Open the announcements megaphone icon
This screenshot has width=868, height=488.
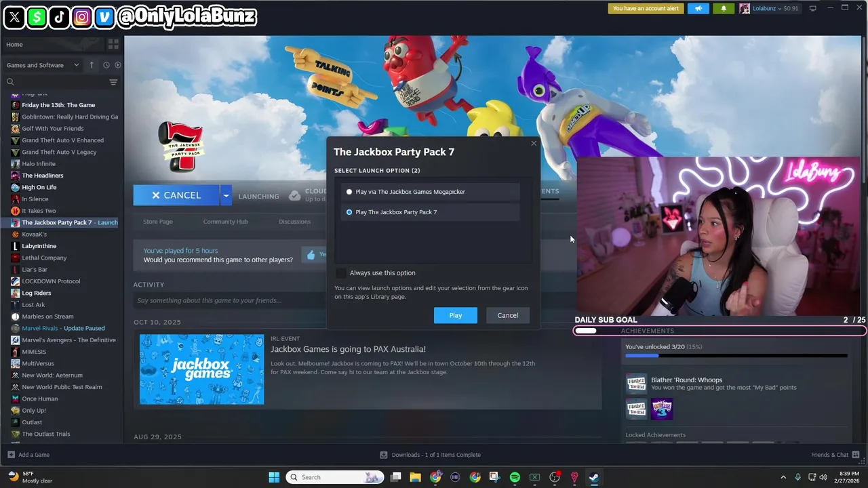coord(698,9)
